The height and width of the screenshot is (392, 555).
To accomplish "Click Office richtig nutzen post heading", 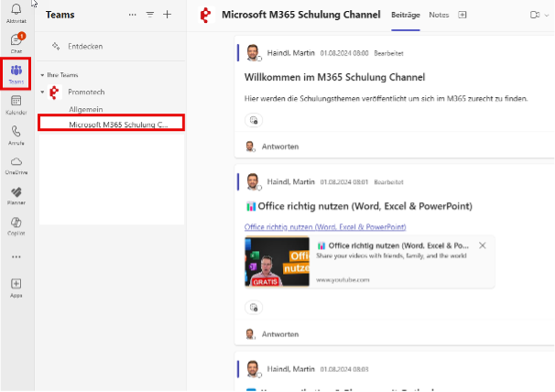I will click(365, 206).
